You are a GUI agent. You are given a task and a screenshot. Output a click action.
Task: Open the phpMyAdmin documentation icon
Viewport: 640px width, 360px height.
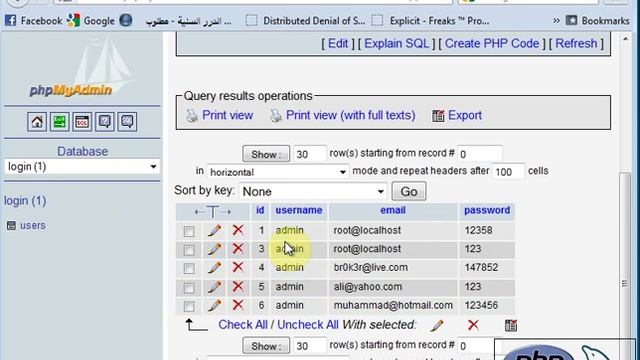[105, 122]
